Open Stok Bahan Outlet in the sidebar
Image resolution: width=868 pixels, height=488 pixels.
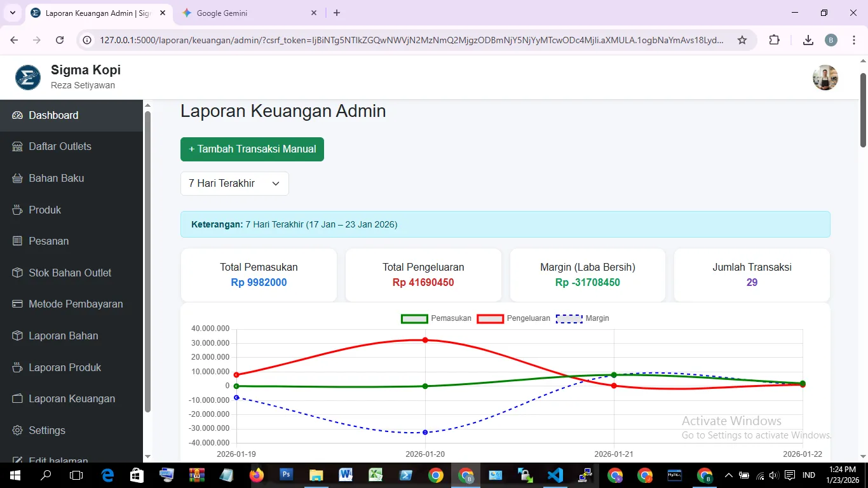coord(71,273)
